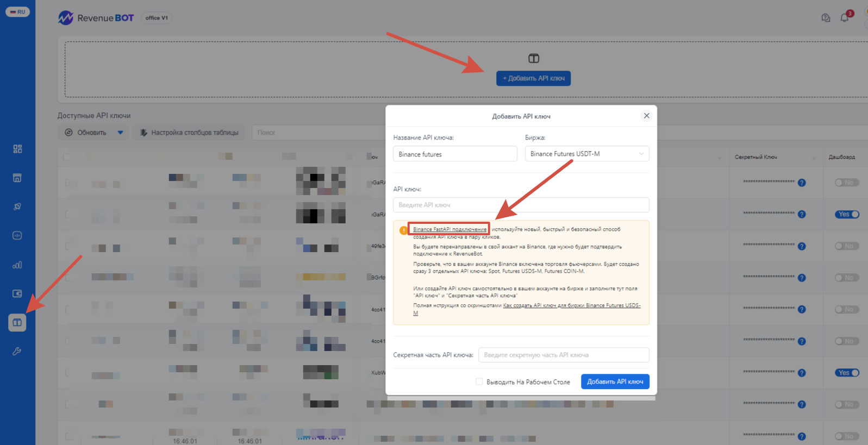Viewport: 868px width, 445px height.
Task: Open Настройка столбцов таблицы
Action: point(189,133)
